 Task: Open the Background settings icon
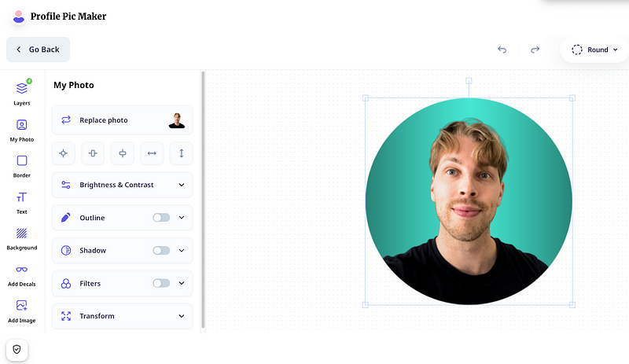pos(22,233)
